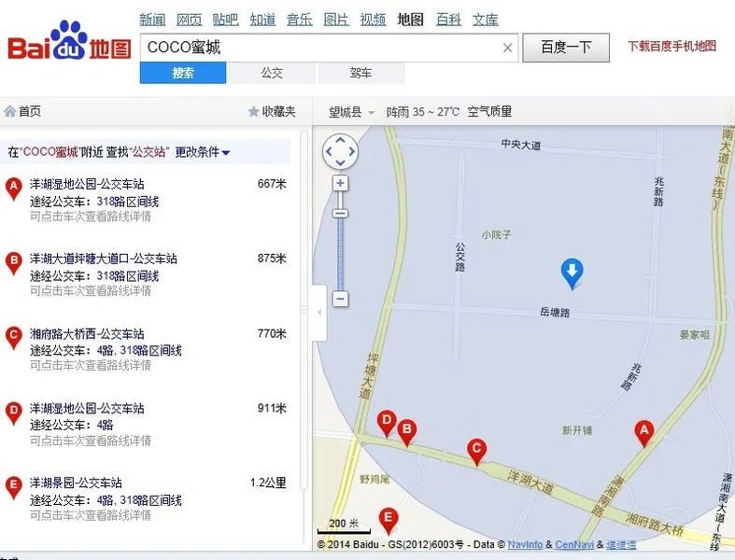Click 岳塘路 road label on map
Image resolution: width=735 pixels, height=560 pixels.
[555, 312]
